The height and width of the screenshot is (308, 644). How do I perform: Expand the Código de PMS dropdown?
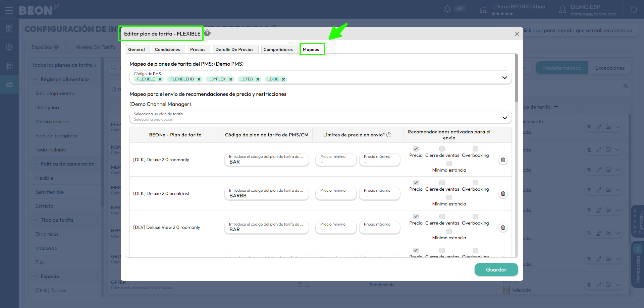point(504,77)
